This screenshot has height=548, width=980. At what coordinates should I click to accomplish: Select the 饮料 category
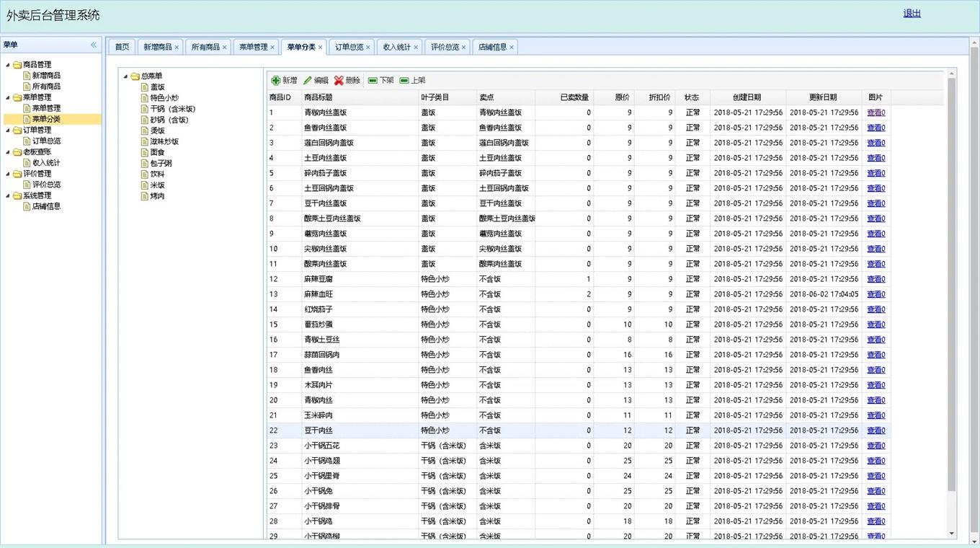(157, 174)
